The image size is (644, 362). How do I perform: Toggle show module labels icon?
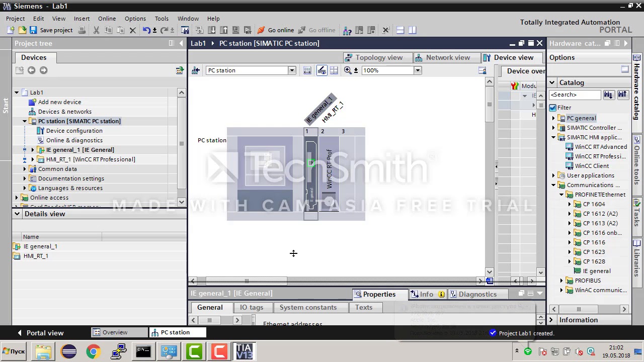[x=321, y=70]
